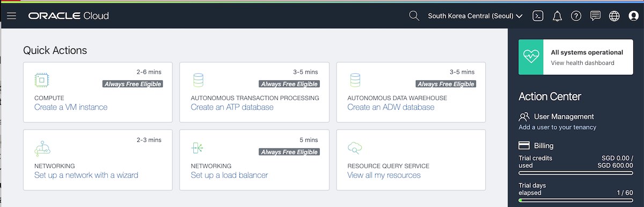Click the ATP database icon

(x=198, y=80)
